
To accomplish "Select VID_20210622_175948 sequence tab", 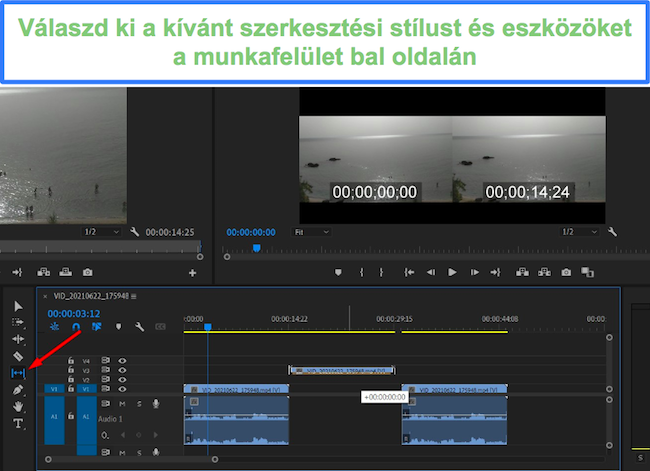I will tap(91, 296).
